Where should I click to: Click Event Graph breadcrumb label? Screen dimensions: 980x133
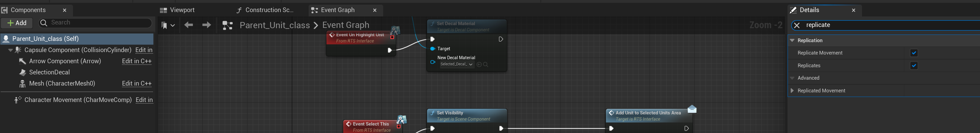click(x=345, y=25)
